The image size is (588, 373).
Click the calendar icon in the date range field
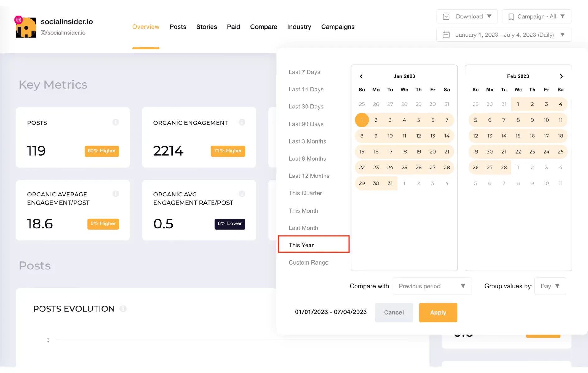pyautogui.click(x=446, y=35)
